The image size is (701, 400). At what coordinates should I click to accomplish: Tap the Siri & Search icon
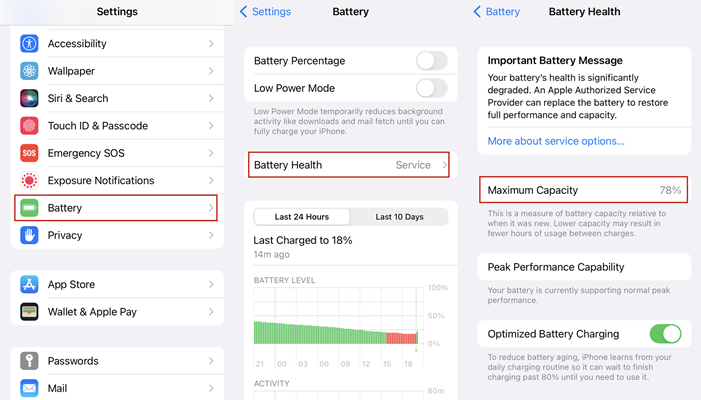pyautogui.click(x=29, y=98)
